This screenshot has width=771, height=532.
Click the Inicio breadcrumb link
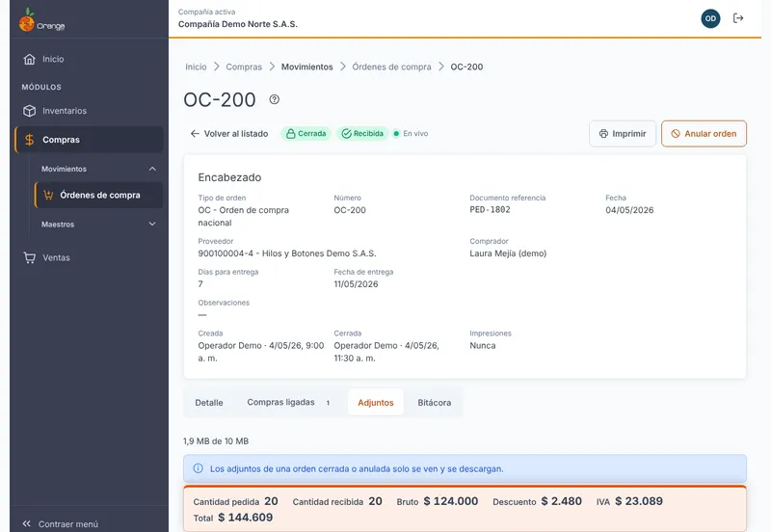tap(196, 66)
